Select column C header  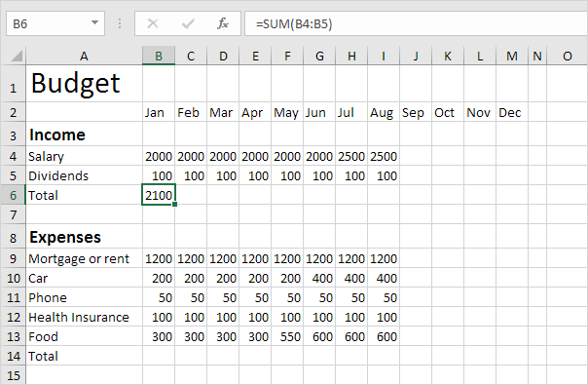coord(191,56)
